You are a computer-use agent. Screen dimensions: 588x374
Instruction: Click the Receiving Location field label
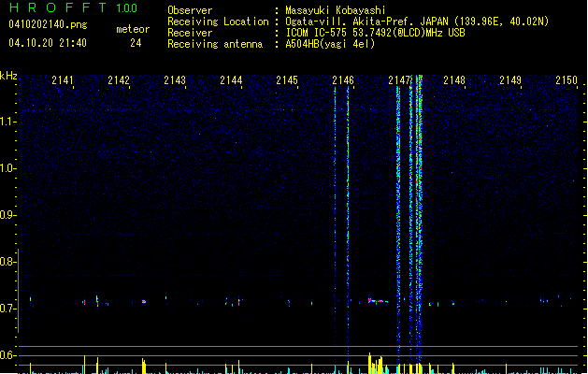[x=218, y=22]
